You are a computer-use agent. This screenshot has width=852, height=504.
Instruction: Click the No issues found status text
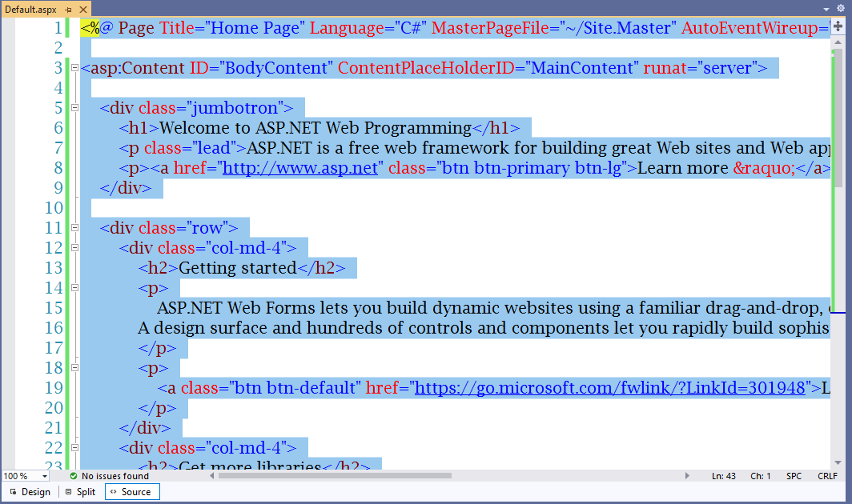[x=115, y=476]
